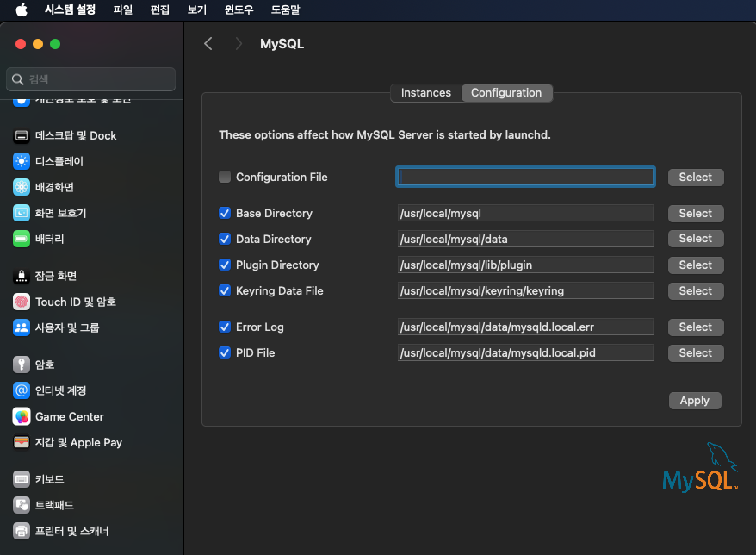Click the Desktop and Dock icon

[x=22, y=136]
